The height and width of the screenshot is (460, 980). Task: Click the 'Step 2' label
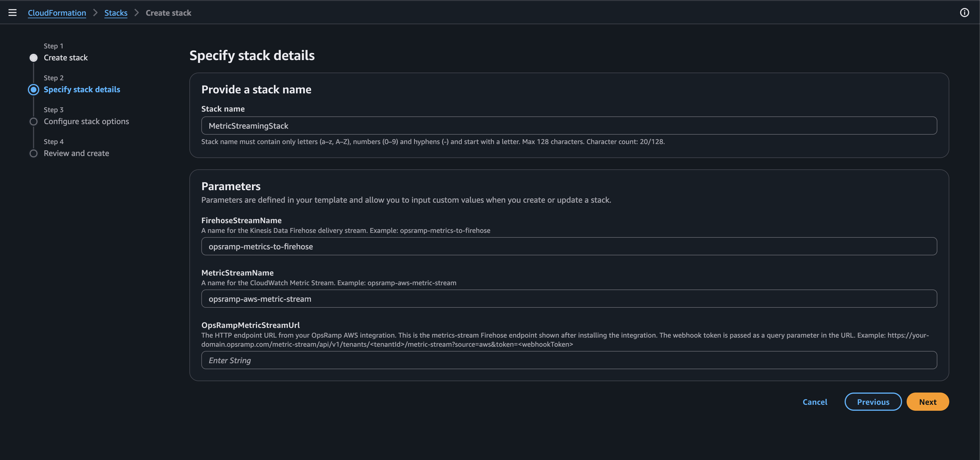(x=54, y=78)
